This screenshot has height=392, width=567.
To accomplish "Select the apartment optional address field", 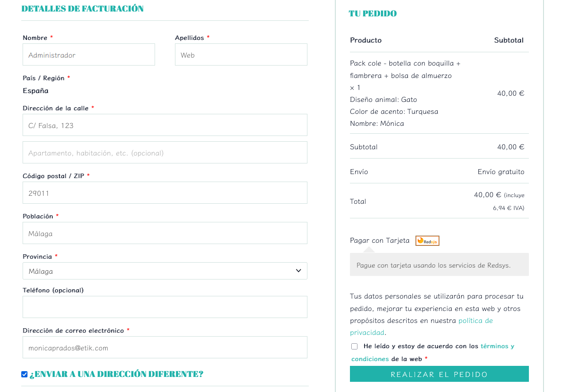I will coord(165,153).
